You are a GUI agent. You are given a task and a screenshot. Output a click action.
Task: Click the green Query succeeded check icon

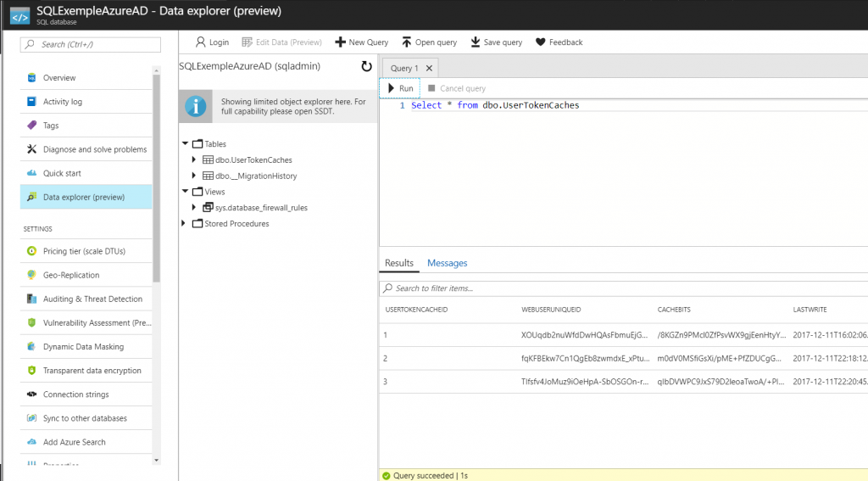[x=387, y=475]
